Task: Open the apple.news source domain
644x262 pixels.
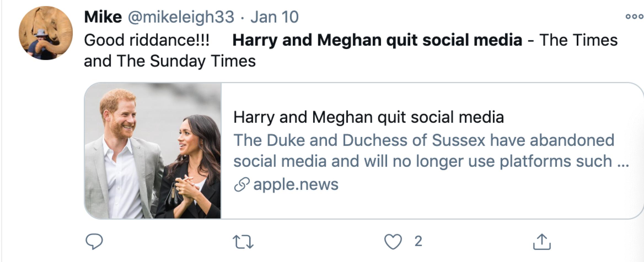Action: click(296, 184)
